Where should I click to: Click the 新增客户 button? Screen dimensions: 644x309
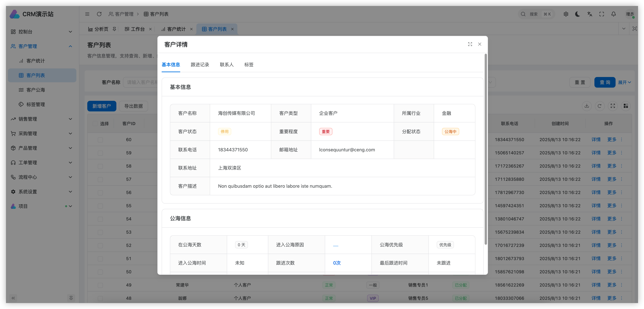click(101, 106)
